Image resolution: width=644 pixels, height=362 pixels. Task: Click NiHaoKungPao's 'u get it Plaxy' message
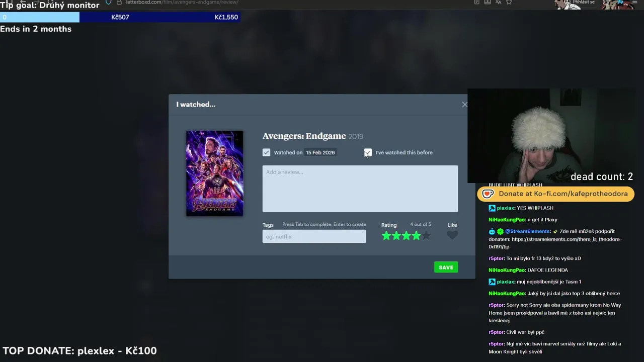point(542,220)
